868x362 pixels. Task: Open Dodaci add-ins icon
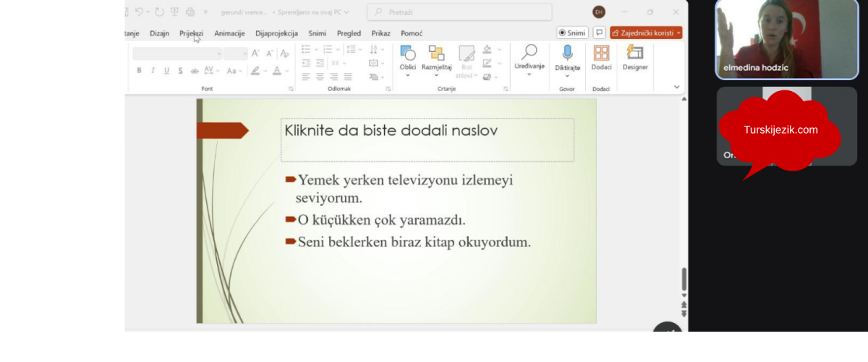tap(601, 54)
